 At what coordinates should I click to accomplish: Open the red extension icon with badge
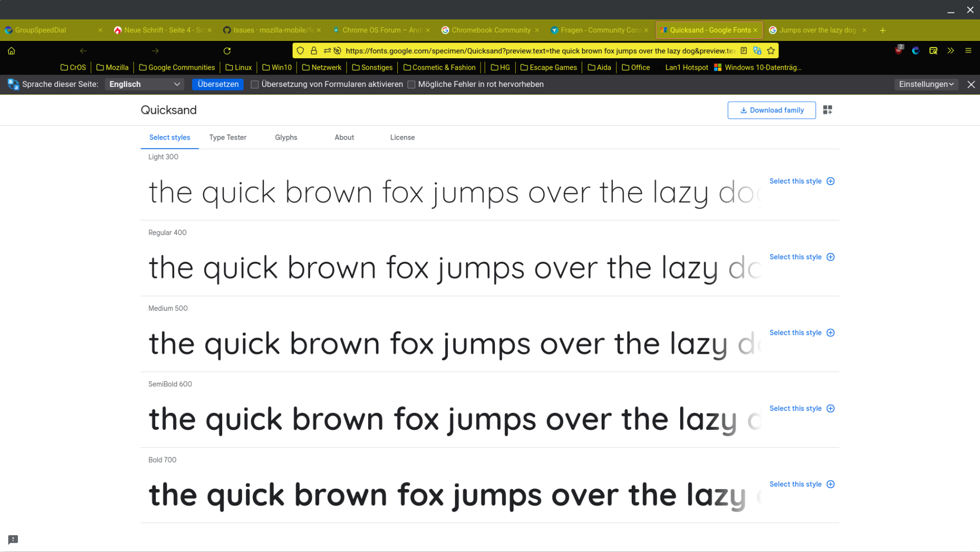(899, 50)
